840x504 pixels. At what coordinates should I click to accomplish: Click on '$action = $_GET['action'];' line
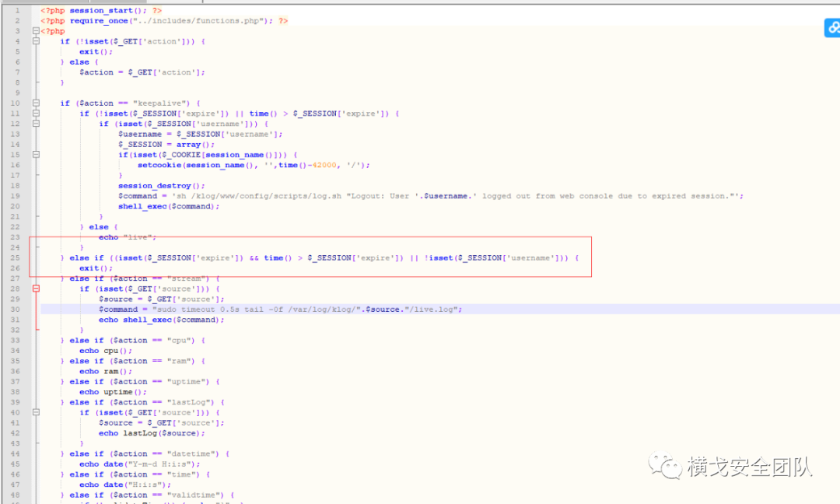(x=142, y=72)
